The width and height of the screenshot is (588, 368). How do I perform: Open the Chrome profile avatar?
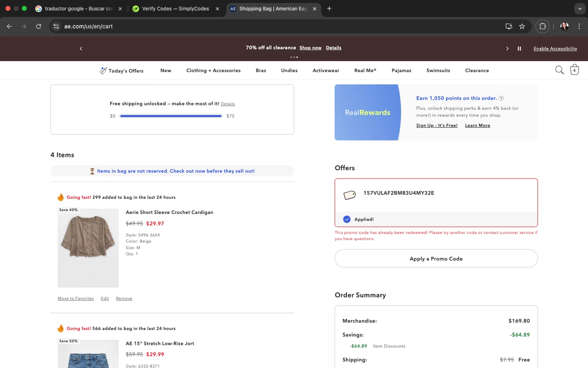[x=564, y=26]
